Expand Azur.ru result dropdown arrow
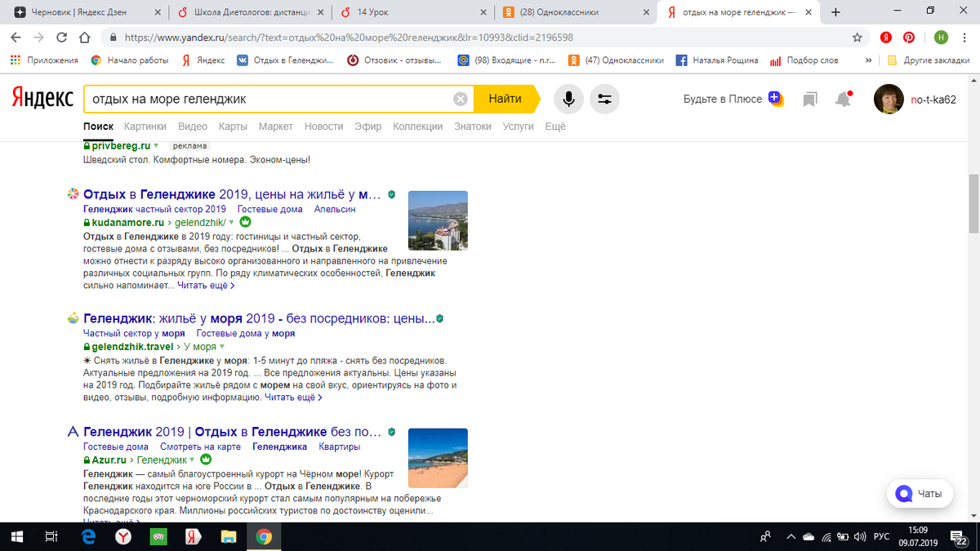The width and height of the screenshot is (980, 551). 192,460
